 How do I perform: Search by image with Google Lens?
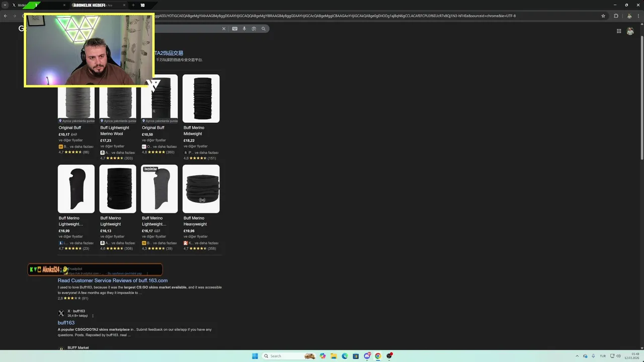(254, 29)
